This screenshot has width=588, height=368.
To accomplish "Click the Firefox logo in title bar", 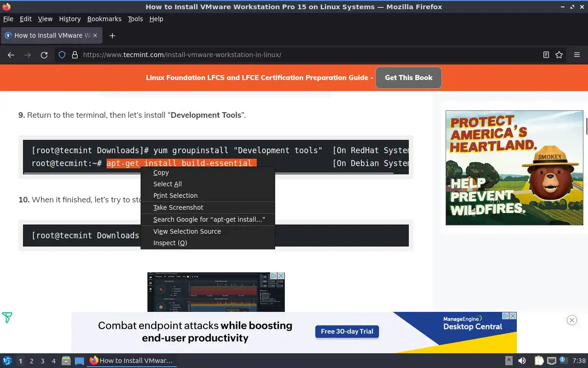I will click(x=6, y=6).
